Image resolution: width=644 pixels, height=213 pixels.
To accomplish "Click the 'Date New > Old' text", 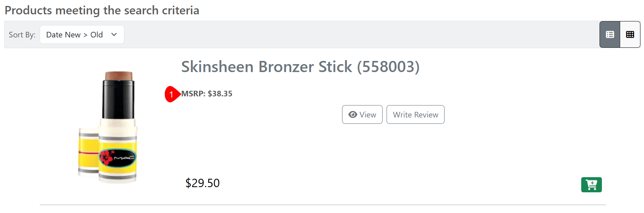I will pyautogui.click(x=74, y=35).
